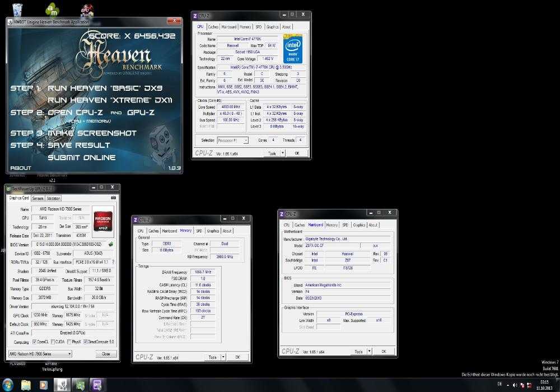Screen dimensions: 560x392
Task: Switch to the Validation tab in GPU-Z
Action: tap(53, 198)
